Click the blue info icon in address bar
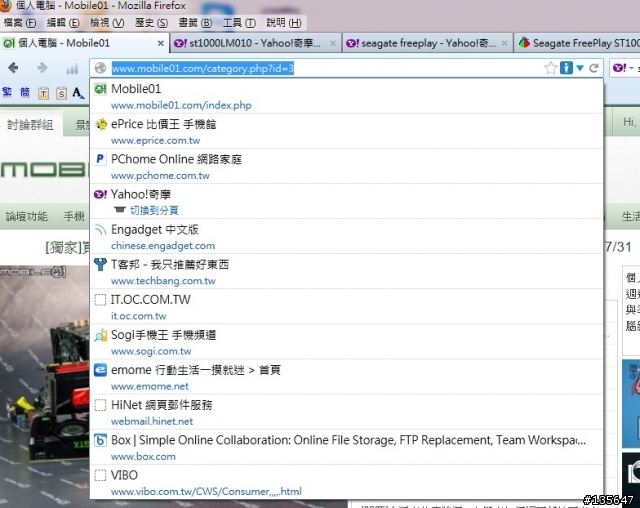640x508 pixels. pyautogui.click(x=566, y=68)
